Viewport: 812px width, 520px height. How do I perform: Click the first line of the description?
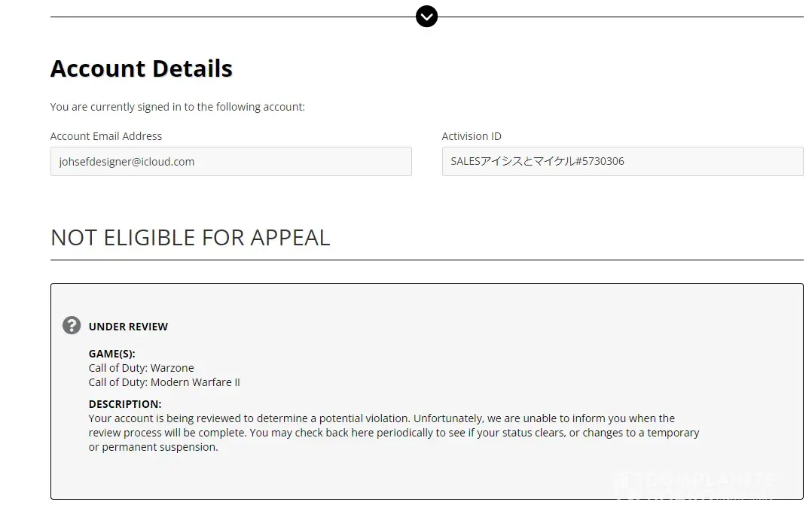[381, 418]
